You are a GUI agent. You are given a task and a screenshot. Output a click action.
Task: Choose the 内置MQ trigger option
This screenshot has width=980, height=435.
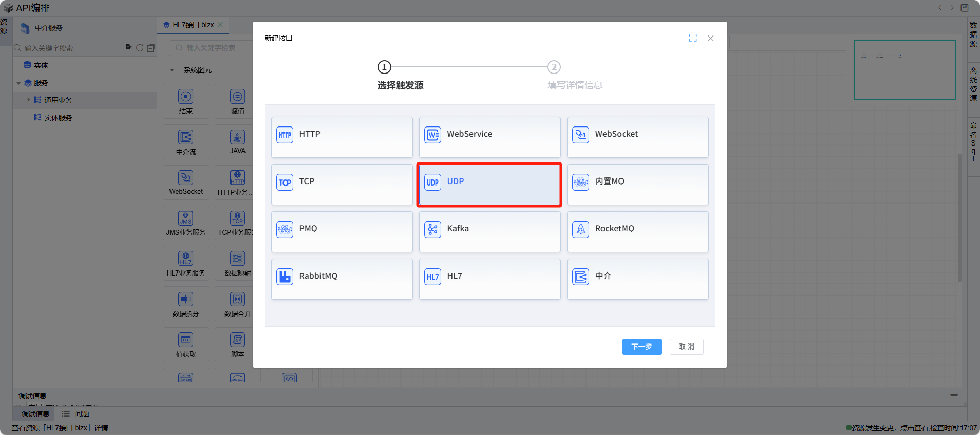pyautogui.click(x=637, y=184)
